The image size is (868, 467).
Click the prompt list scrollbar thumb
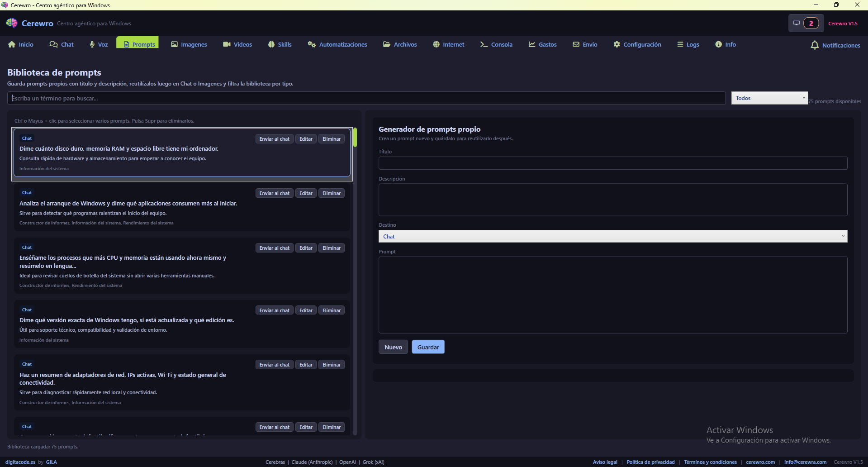coord(355,138)
